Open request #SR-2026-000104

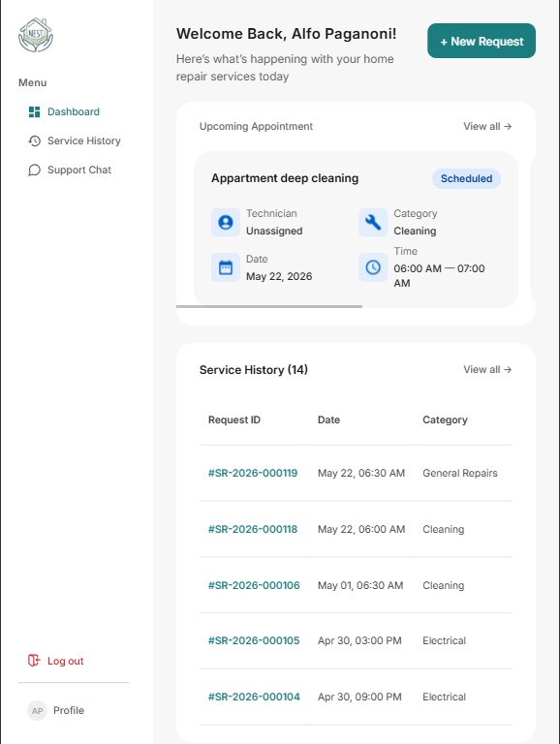[x=254, y=697]
